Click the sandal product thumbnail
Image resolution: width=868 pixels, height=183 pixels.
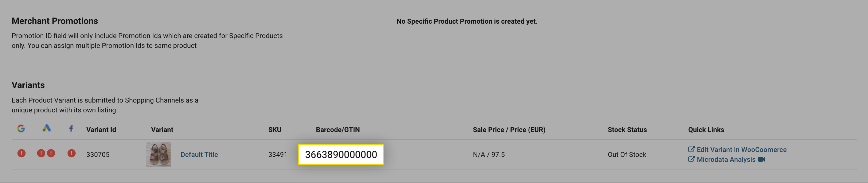tap(158, 154)
